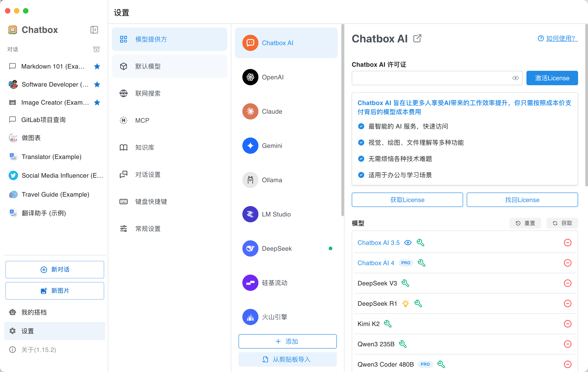Viewport: 588px width, 372px height.
Task: Select the Gemini provider
Action: [286, 146]
